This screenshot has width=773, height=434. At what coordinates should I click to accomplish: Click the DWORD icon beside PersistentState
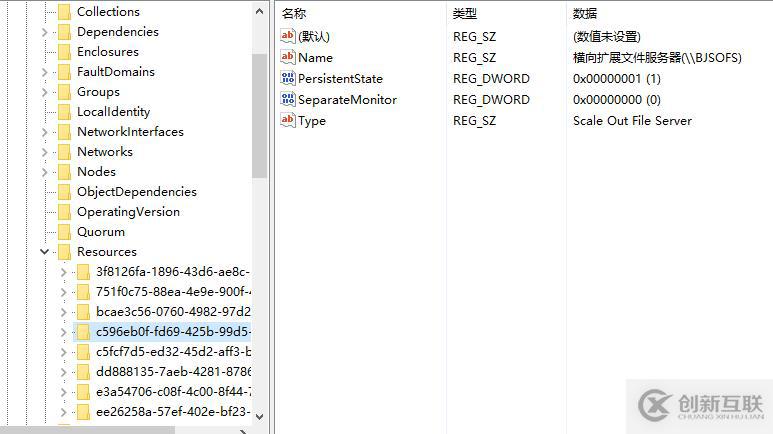288,78
